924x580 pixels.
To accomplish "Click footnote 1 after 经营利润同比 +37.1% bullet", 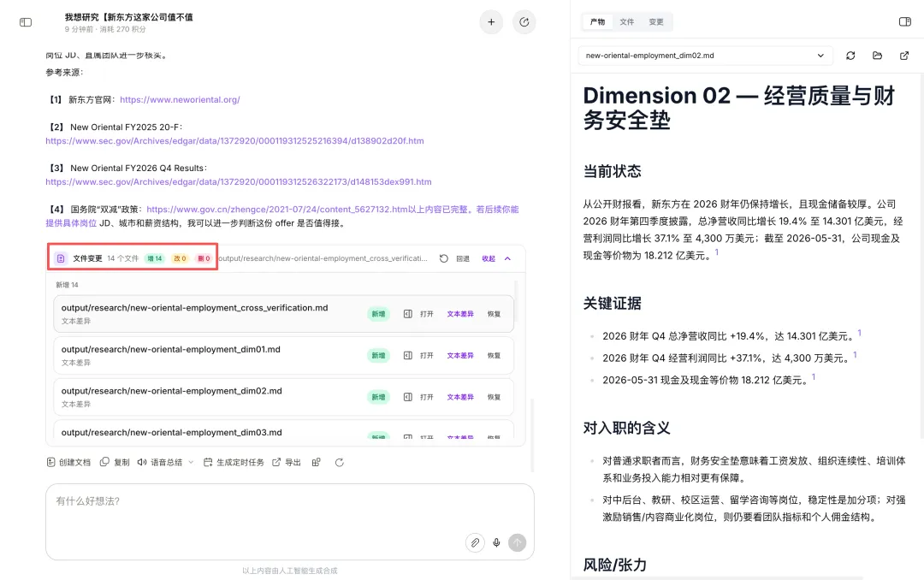I will [855, 355].
